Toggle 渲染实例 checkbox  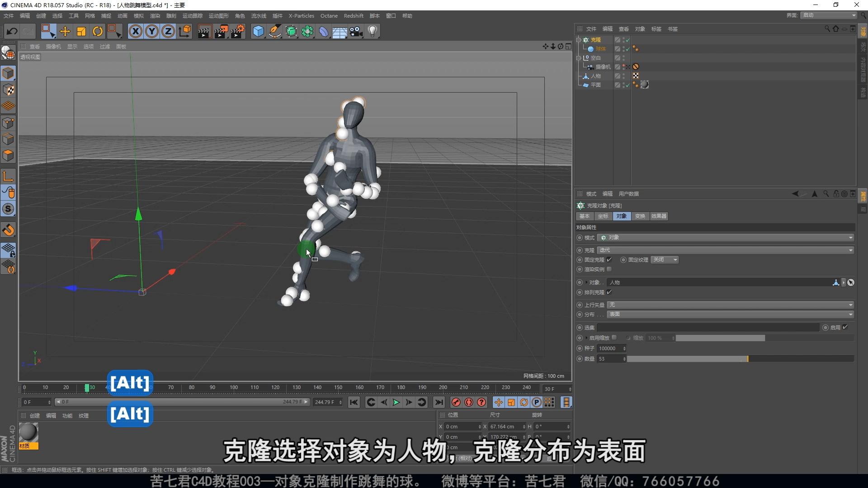(x=609, y=269)
